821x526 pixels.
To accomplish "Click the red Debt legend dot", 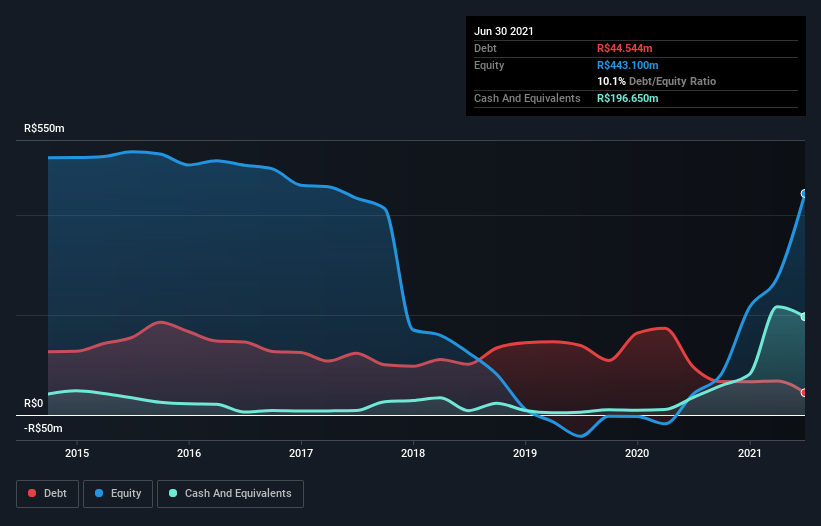I will click(x=32, y=493).
